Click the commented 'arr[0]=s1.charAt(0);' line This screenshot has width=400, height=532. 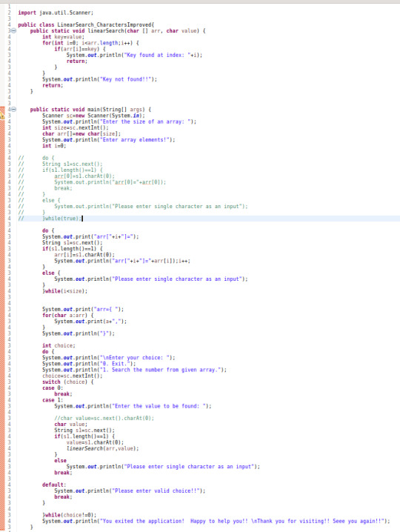84,176
